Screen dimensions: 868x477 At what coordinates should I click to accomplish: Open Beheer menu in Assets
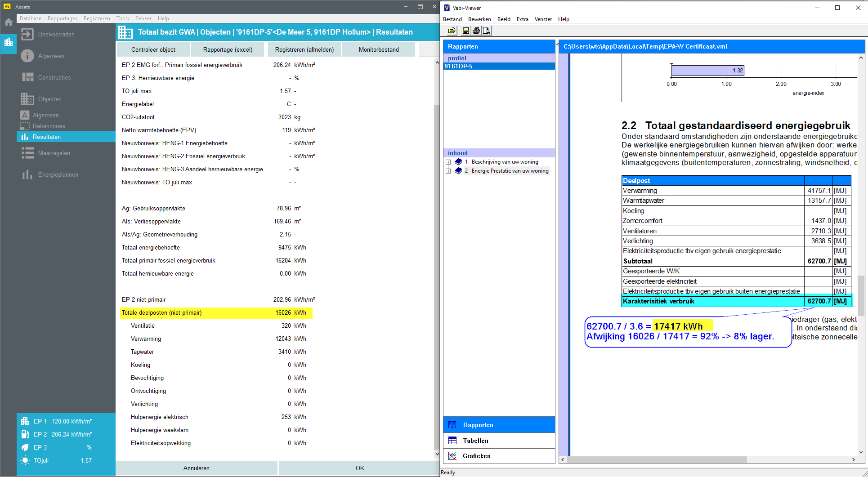(143, 18)
